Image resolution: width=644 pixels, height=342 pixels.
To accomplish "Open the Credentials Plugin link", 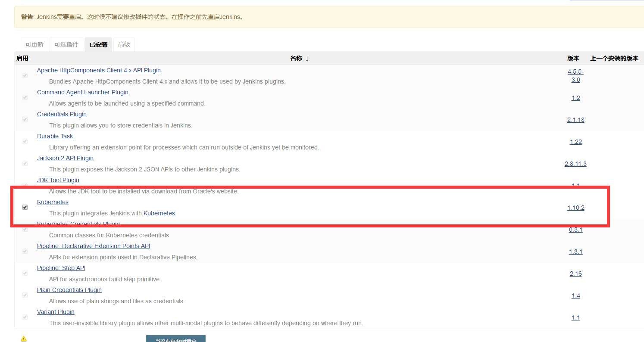I will (62, 114).
